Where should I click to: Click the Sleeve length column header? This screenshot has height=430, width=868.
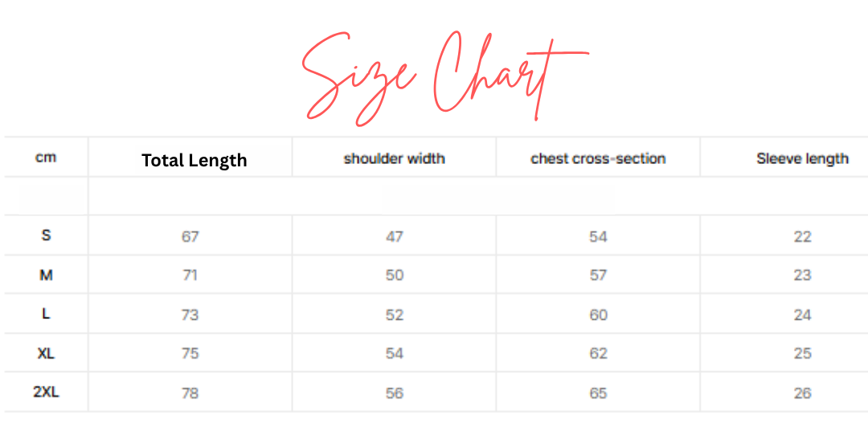802,159
